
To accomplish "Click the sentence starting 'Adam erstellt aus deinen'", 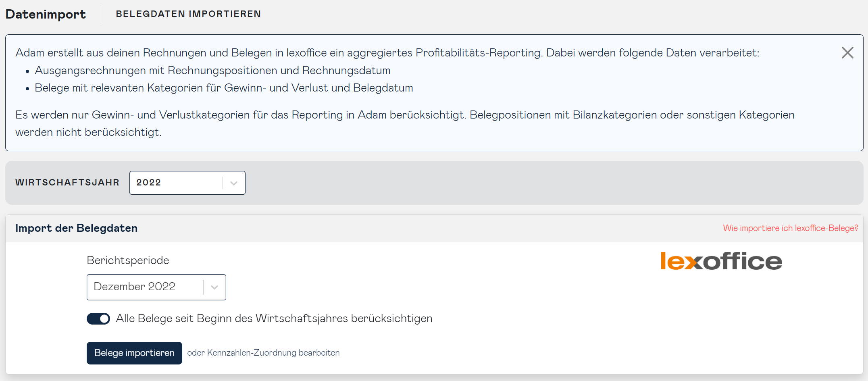I will (x=387, y=53).
